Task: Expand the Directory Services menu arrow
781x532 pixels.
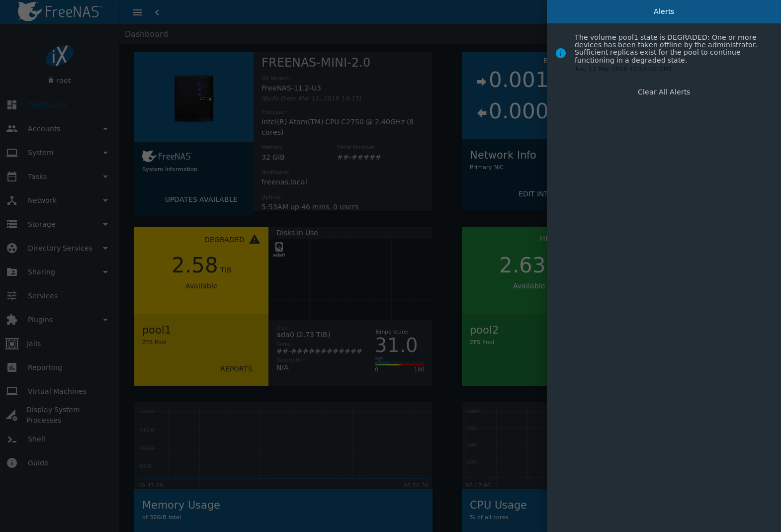Action: pyautogui.click(x=105, y=248)
